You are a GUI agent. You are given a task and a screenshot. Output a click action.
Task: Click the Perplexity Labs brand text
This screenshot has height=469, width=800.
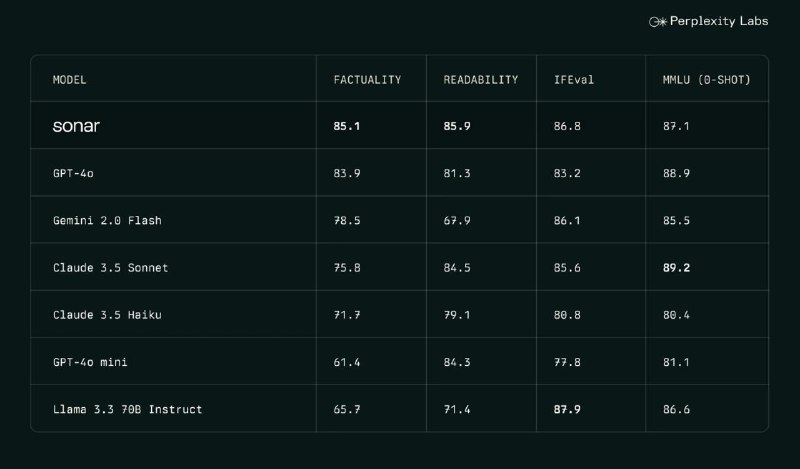coord(719,21)
